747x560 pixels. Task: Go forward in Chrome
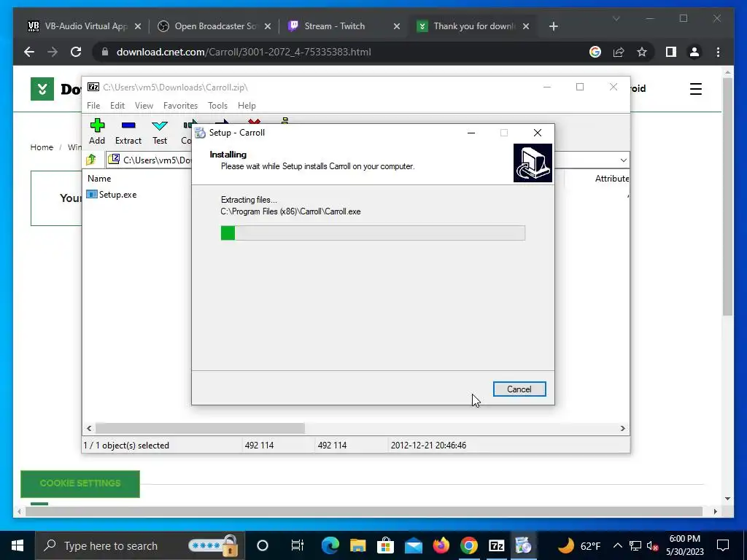(x=53, y=52)
